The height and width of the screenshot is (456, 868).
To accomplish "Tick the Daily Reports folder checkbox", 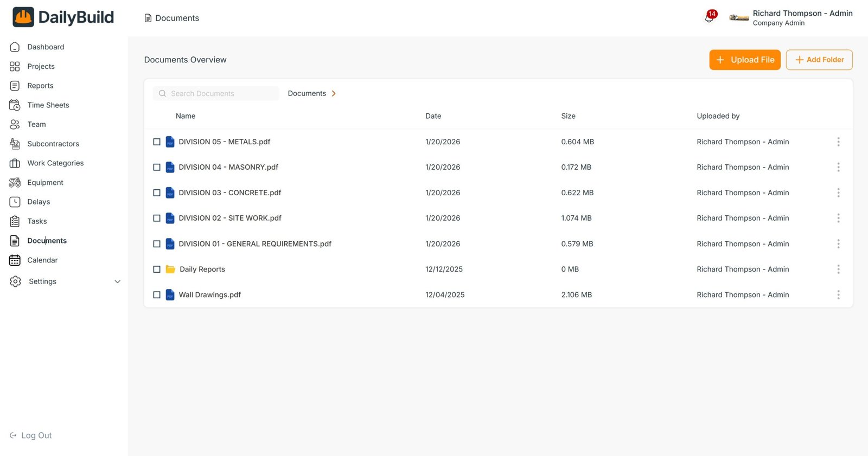I will [157, 269].
